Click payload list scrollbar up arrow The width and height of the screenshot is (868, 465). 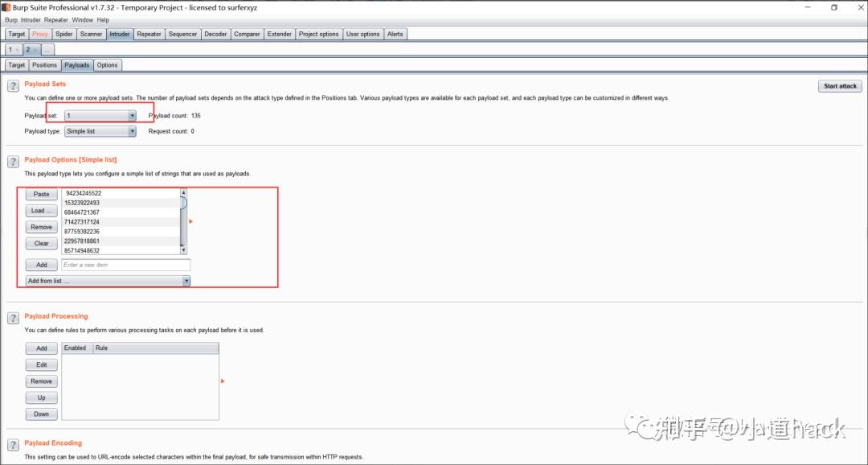[x=184, y=192]
